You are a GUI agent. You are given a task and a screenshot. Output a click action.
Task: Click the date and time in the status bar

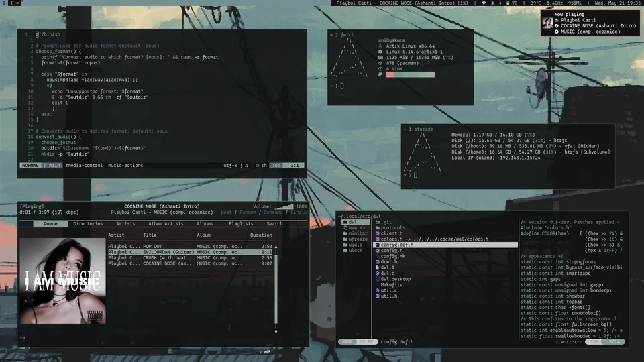618,3
